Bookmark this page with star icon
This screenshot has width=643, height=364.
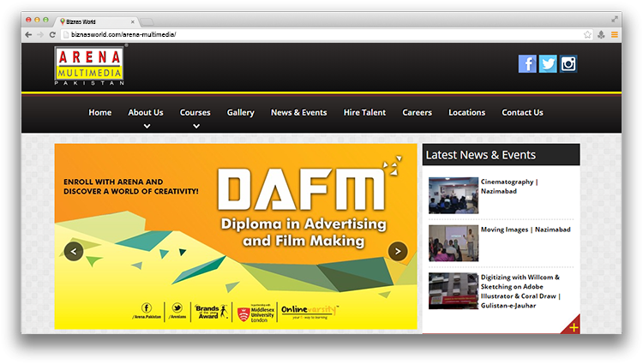[587, 34]
